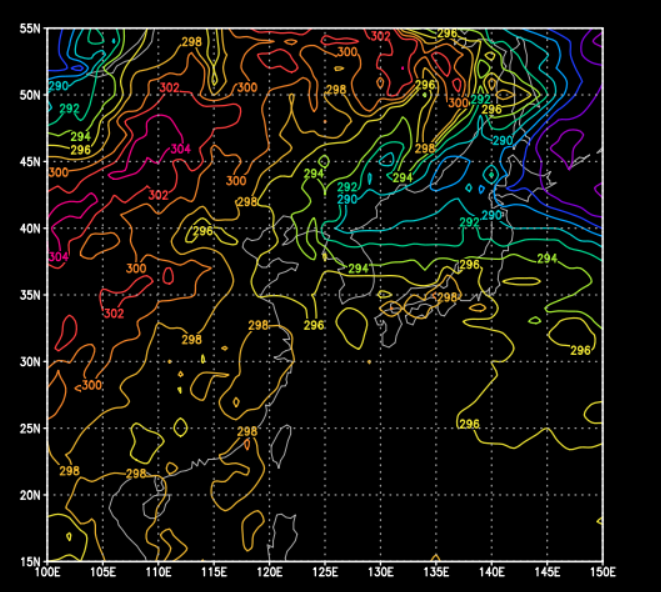Select the 25N latitude tick label

click(29, 428)
